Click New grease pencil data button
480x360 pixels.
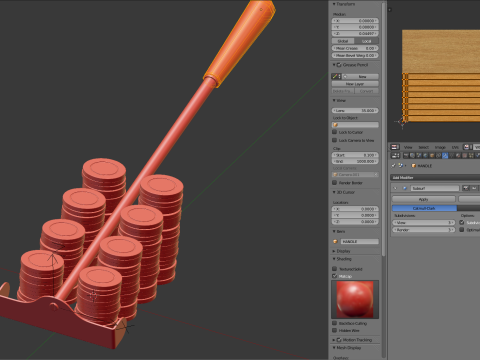361,77
